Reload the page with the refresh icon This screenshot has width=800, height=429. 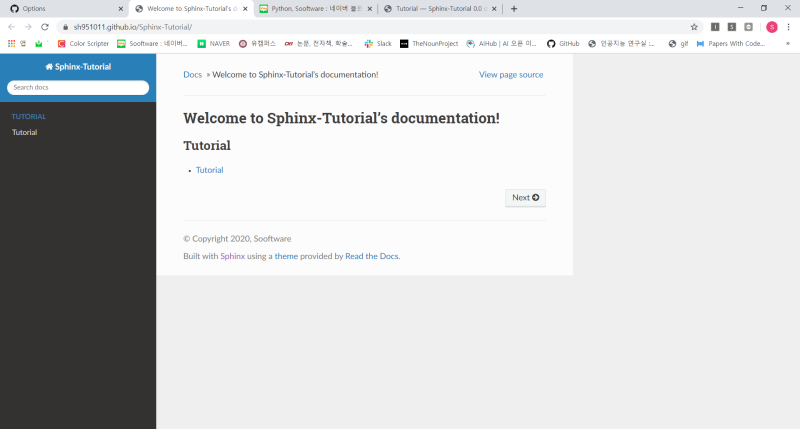pos(45,27)
